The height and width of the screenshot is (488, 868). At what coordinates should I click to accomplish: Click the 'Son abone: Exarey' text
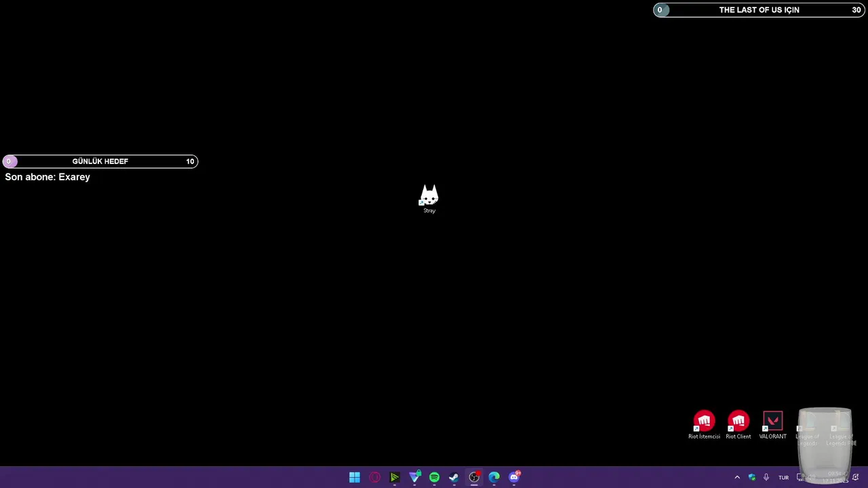(47, 177)
